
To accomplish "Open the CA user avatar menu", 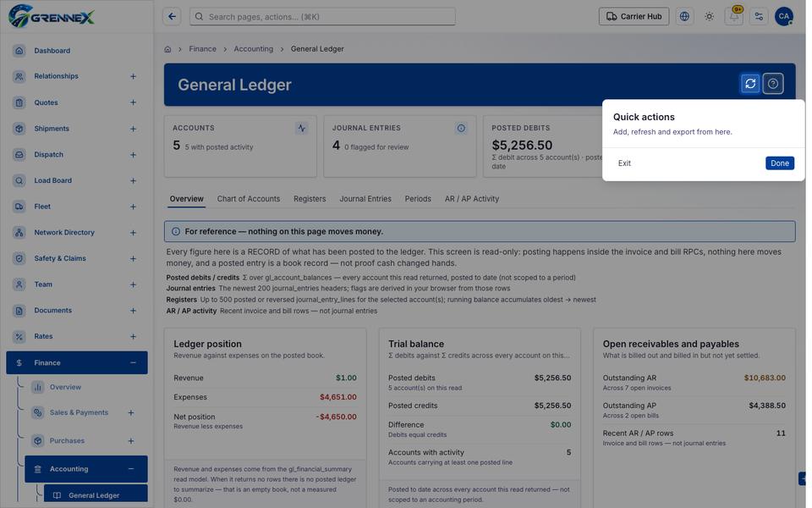I will [783, 17].
